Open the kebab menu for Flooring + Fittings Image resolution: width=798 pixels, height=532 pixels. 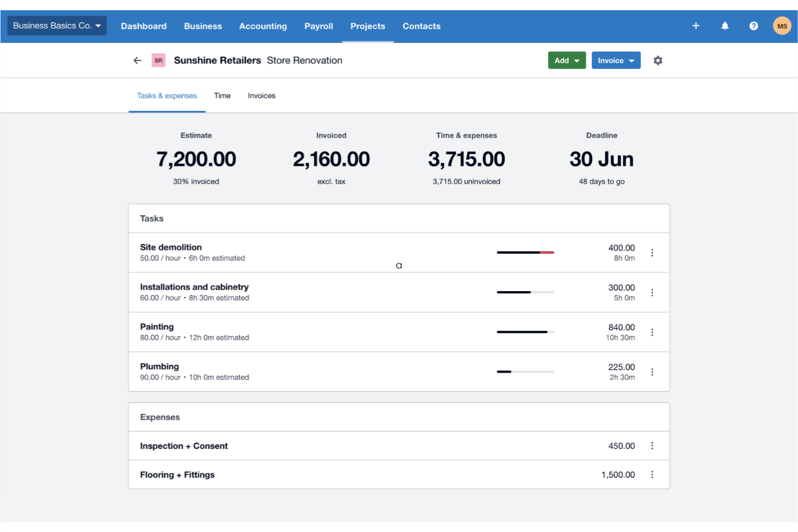point(652,474)
